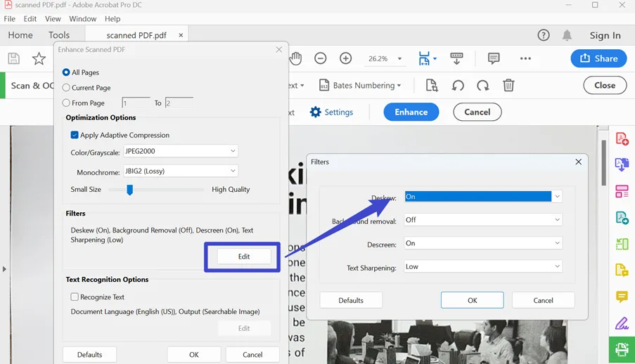Screen dimensions: 635x364
Task: Click the From Page start number field
Action: [136, 103]
